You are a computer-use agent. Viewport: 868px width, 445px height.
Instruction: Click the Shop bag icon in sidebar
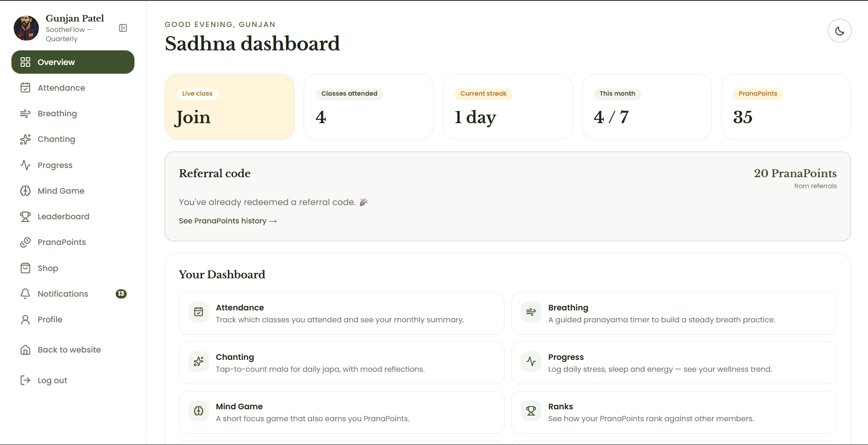(x=26, y=268)
